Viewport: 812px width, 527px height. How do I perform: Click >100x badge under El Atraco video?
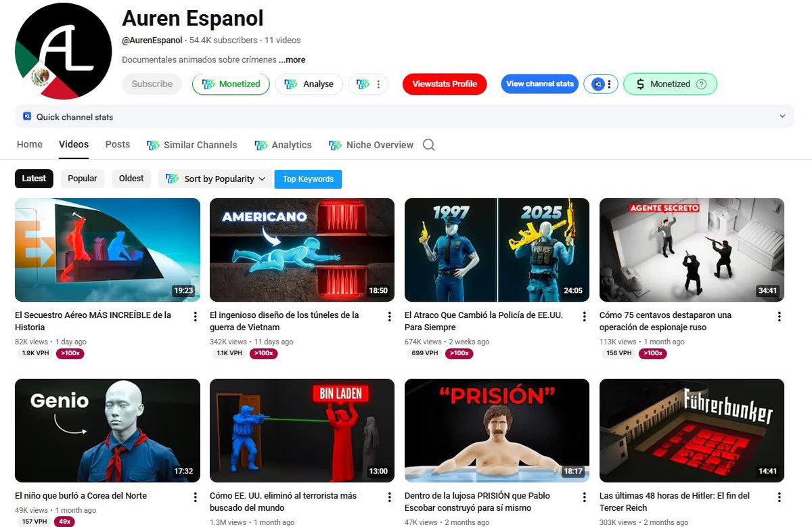(458, 353)
